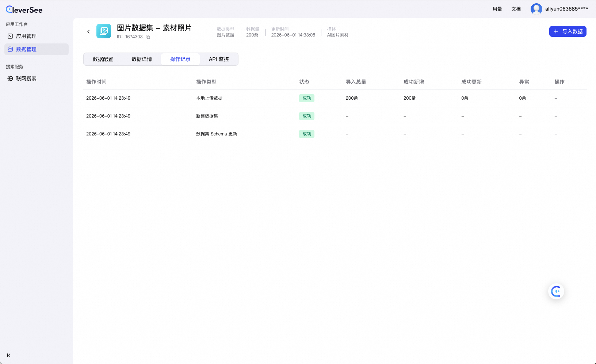
Task: Click the 状态 column header
Action: pos(304,82)
